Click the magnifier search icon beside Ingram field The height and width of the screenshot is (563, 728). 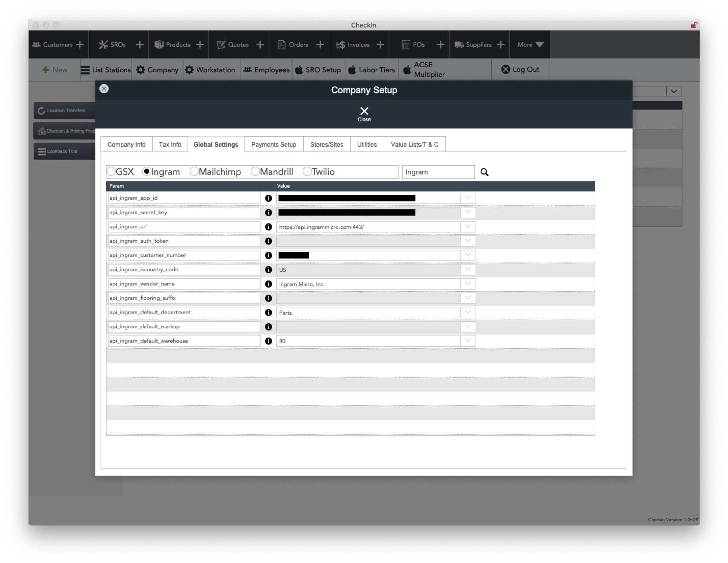click(484, 172)
